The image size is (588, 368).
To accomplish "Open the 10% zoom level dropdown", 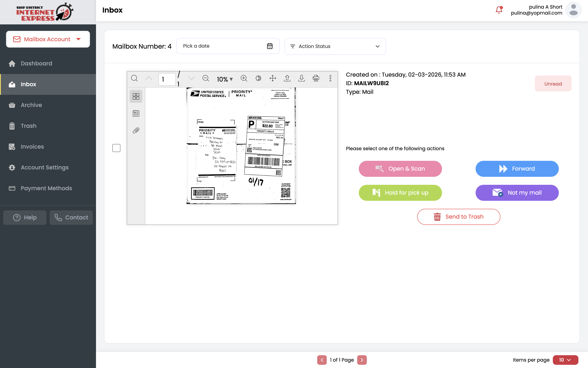I will (225, 79).
